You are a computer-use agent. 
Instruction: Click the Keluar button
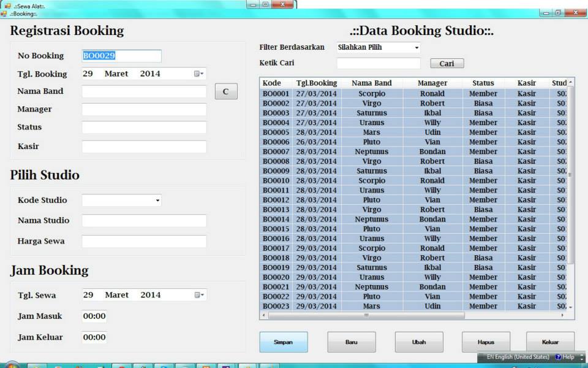click(550, 342)
